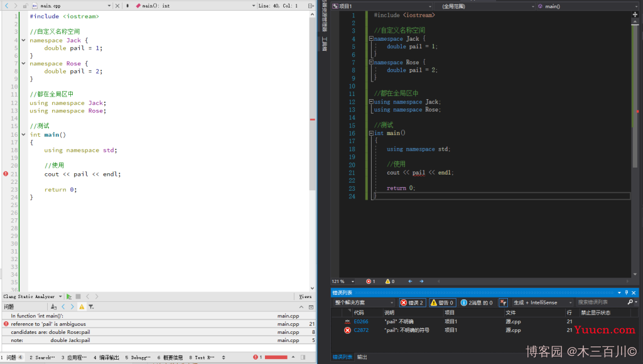Click the split editor icon in Qt Creator
This screenshot has width=643, height=364.
tap(311, 6)
